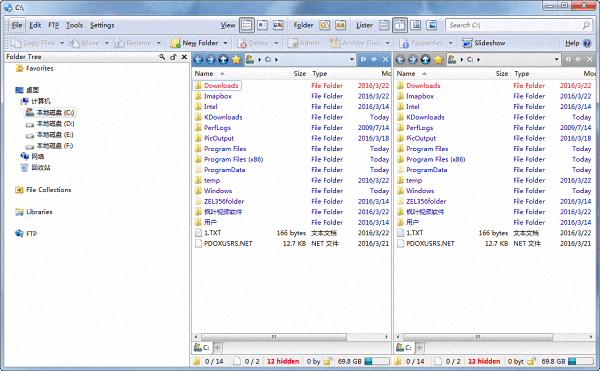The width and height of the screenshot is (600, 371).
Task: Click the Admin toolbar button
Action: click(303, 43)
